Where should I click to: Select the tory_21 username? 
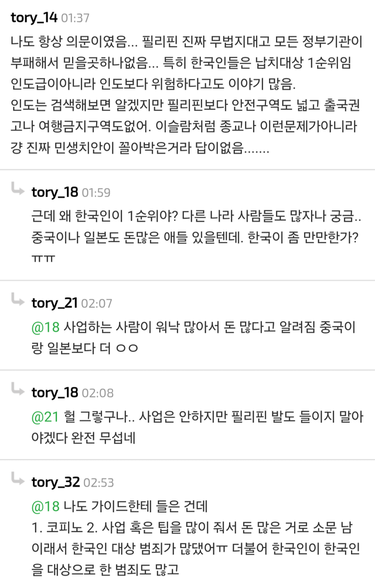click(54, 303)
